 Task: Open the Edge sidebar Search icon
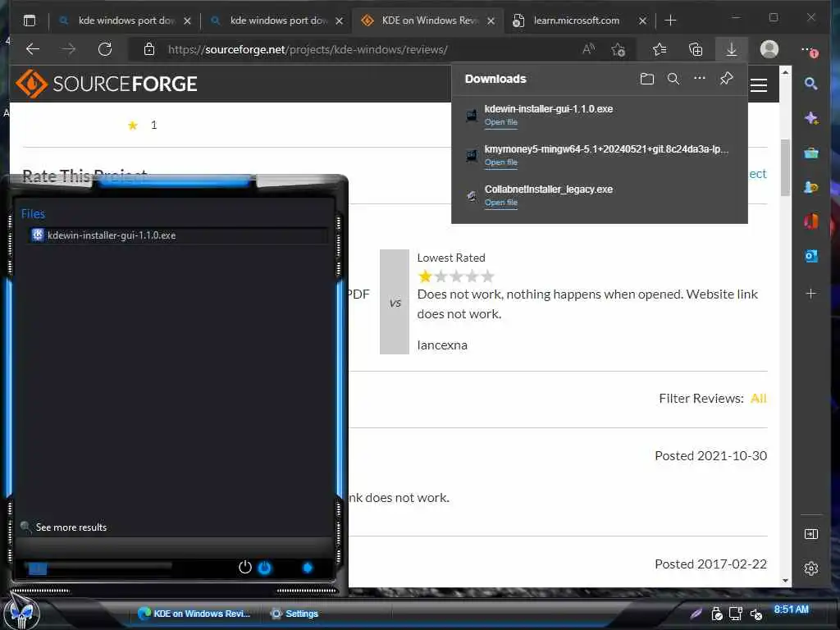point(810,84)
